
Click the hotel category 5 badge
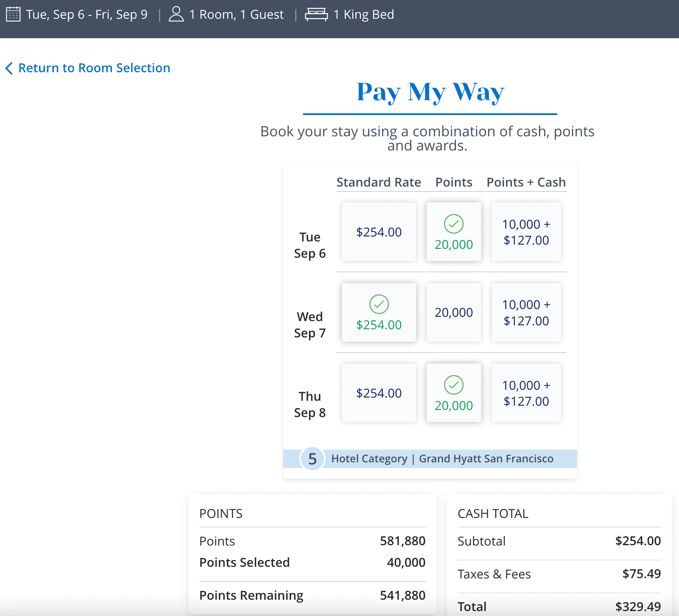(x=312, y=458)
